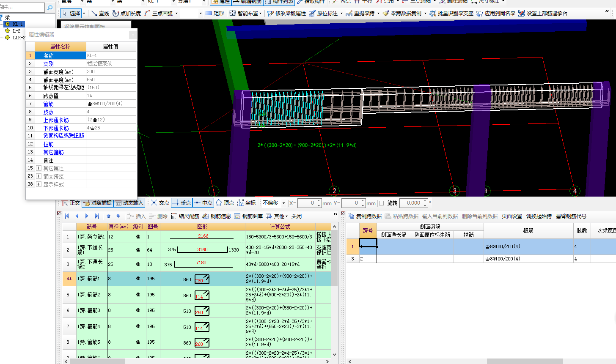Click the 名称 KL-1 property value cell
This screenshot has width=616, height=364.
(111, 55)
